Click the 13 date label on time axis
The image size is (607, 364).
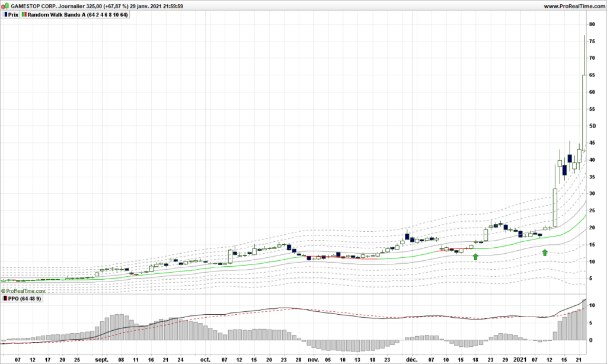pyautogui.click(x=357, y=360)
